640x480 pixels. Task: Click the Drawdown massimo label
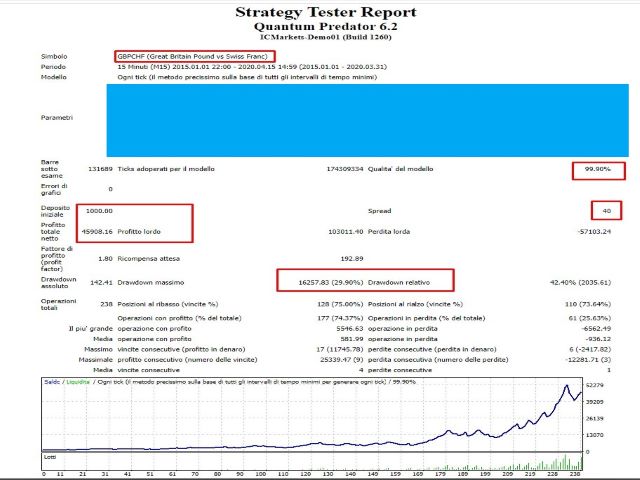151,282
